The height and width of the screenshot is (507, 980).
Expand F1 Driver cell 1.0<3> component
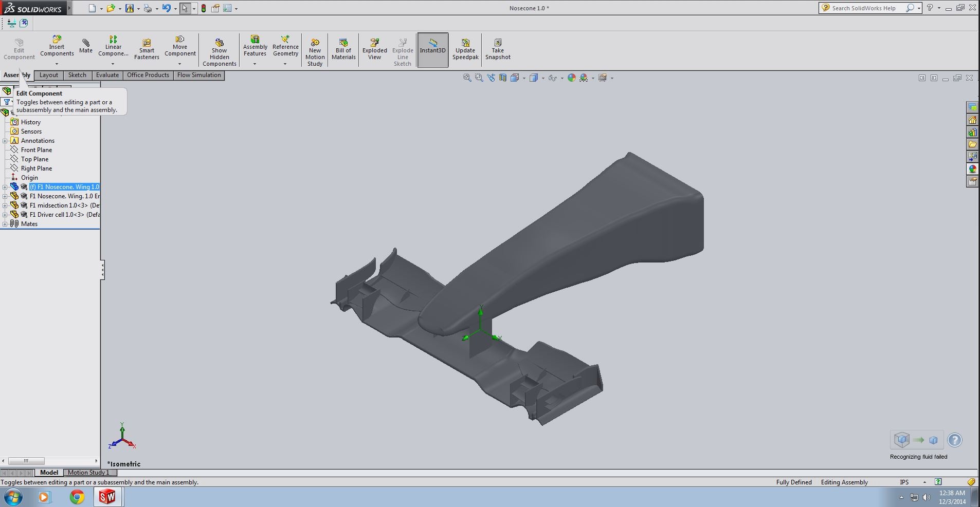pyautogui.click(x=5, y=215)
